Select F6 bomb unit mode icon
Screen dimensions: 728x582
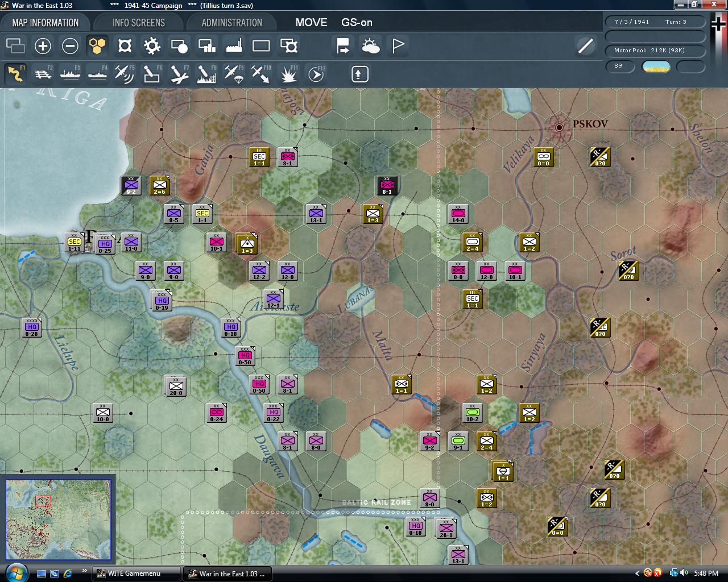point(152,74)
